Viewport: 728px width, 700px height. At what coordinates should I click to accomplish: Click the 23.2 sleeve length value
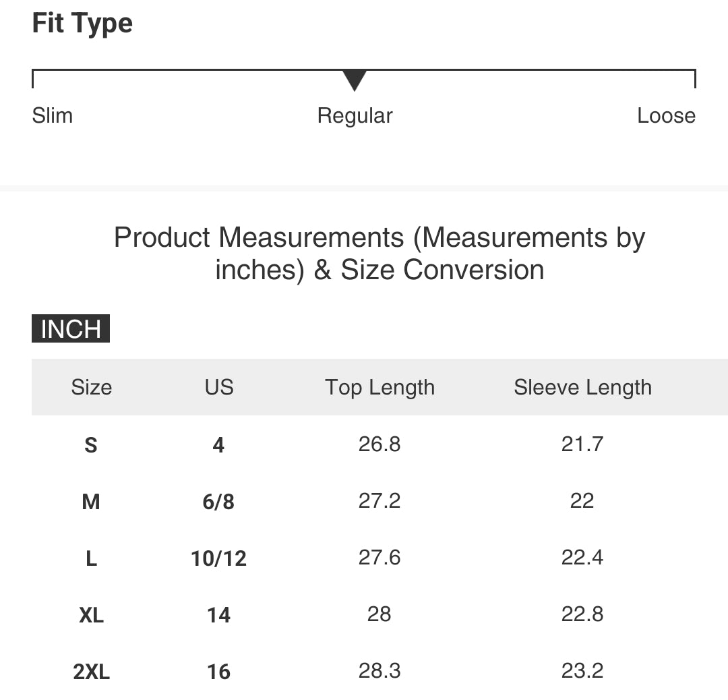[x=582, y=671]
